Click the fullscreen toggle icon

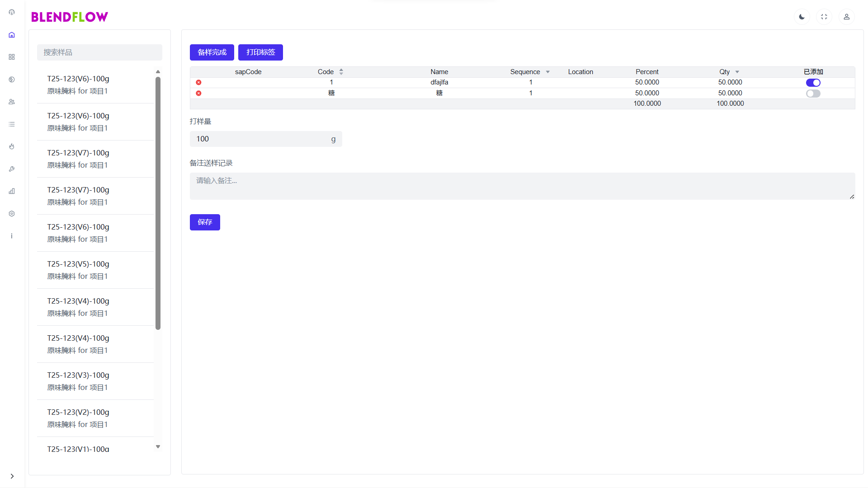824,17
